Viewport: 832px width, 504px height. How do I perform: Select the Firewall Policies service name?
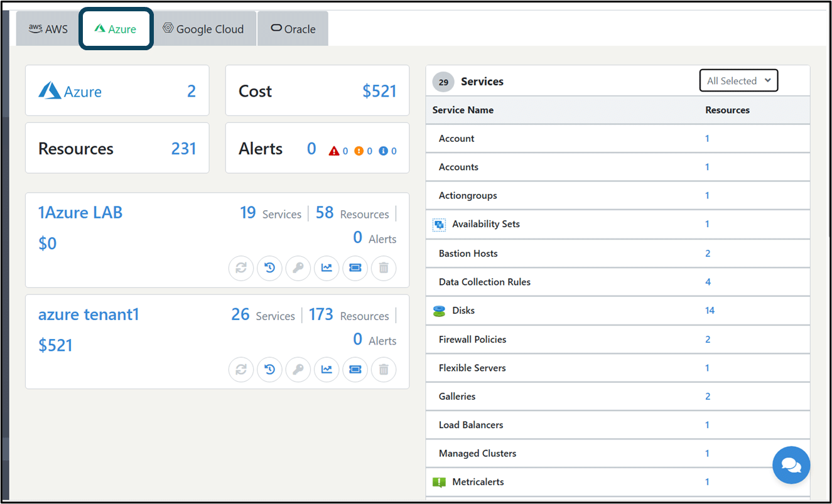472,340
